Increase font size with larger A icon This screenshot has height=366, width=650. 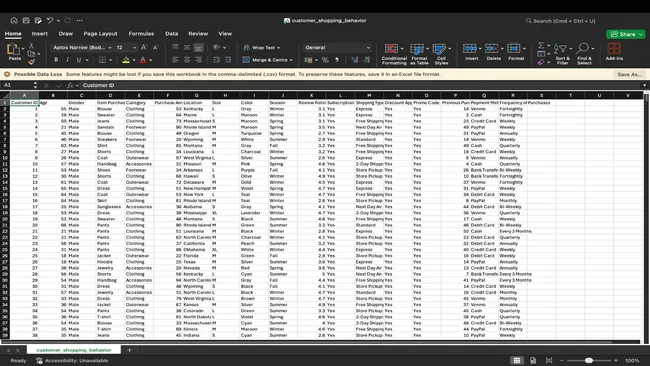(x=144, y=48)
